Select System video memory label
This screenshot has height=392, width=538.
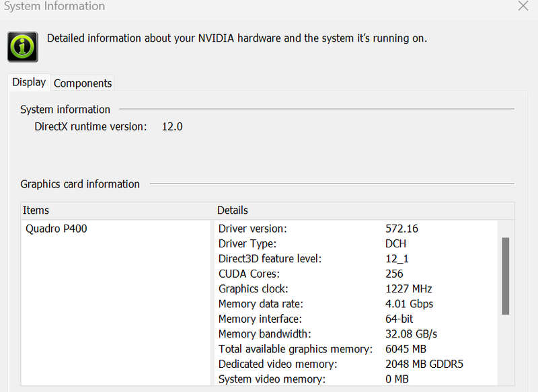(272, 379)
